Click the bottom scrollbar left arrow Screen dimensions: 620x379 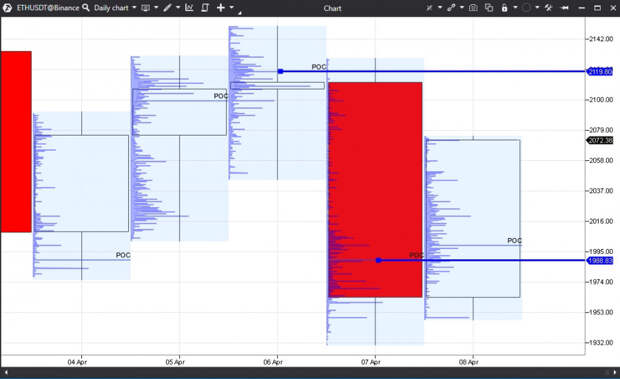[x=6, y=372]
